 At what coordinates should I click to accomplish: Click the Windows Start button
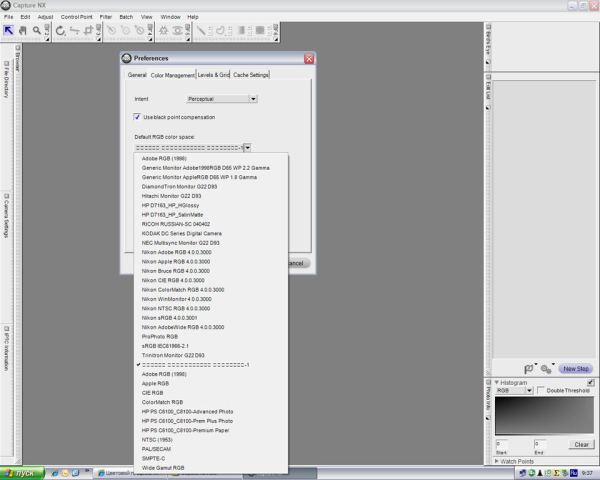[22, 473]
